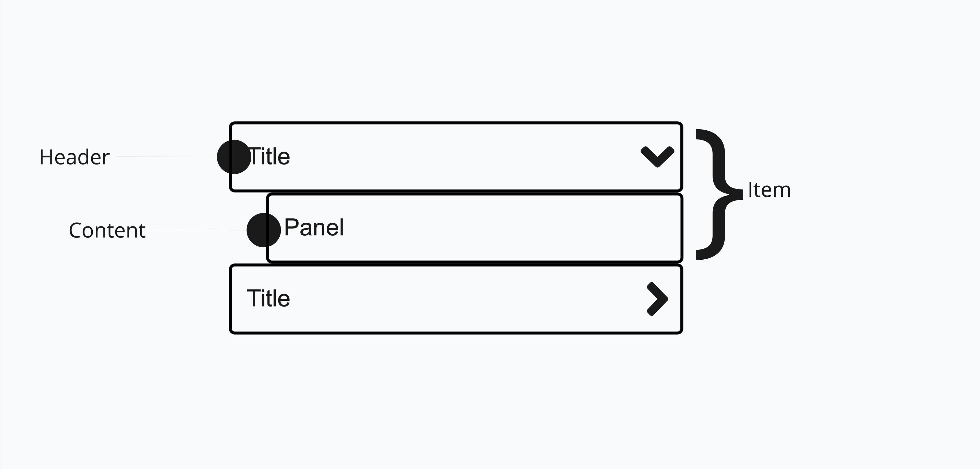Viewport: 980px width, 469px height.
Task: Select the "Header" annotation label
Action: [x=75, y=157]
